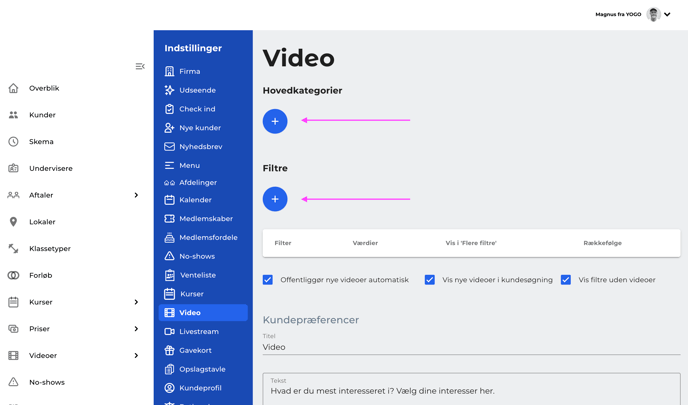Click the Kunder people icon
This screenshot has height=405, width=688.
(14, 115)
